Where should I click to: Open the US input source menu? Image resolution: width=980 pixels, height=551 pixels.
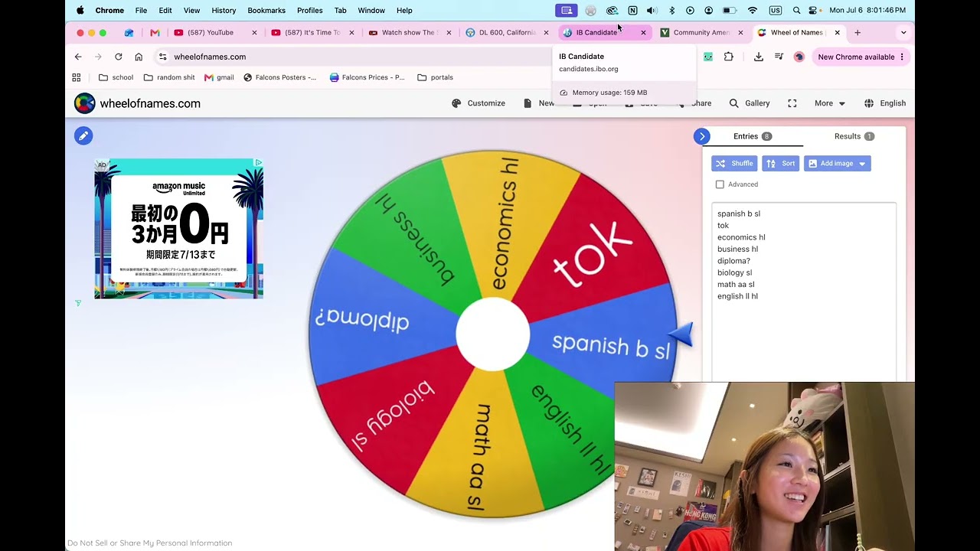(776, 11)
